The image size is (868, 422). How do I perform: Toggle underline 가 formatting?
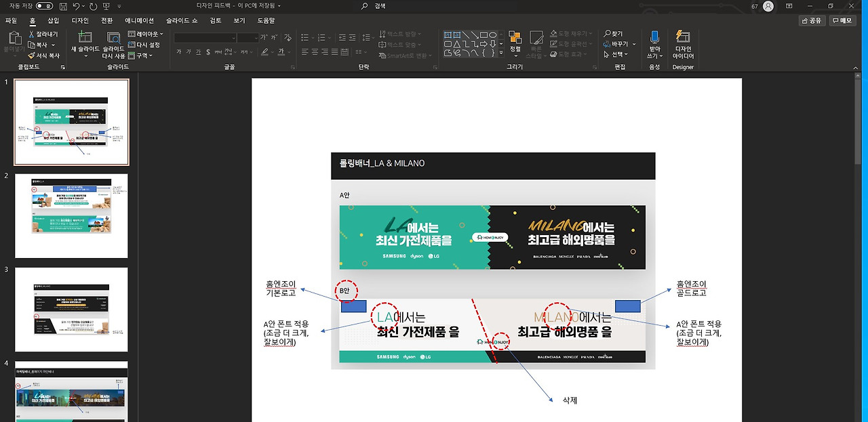198,52
